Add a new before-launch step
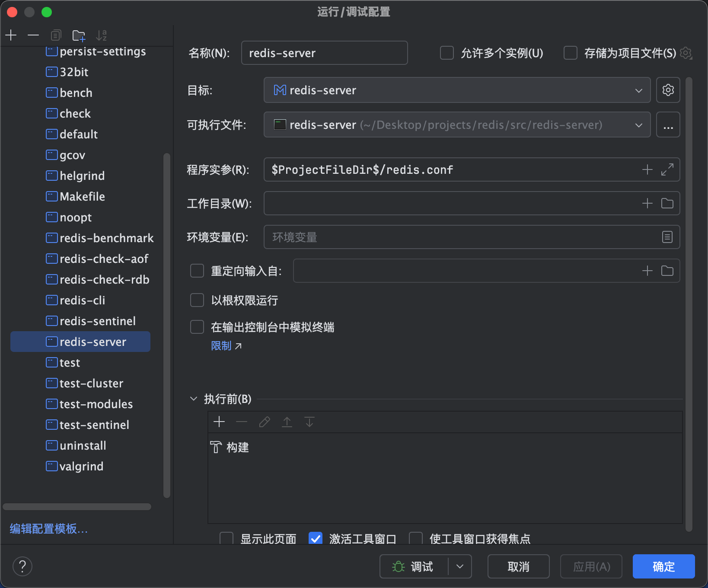The width and height of the screenshot is (708, 588). 219,422
